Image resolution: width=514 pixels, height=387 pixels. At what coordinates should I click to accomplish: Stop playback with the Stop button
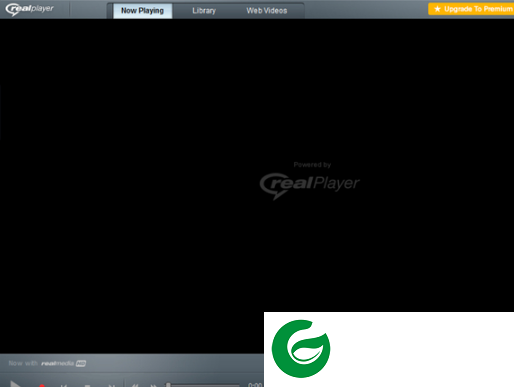tap(87, 385)
